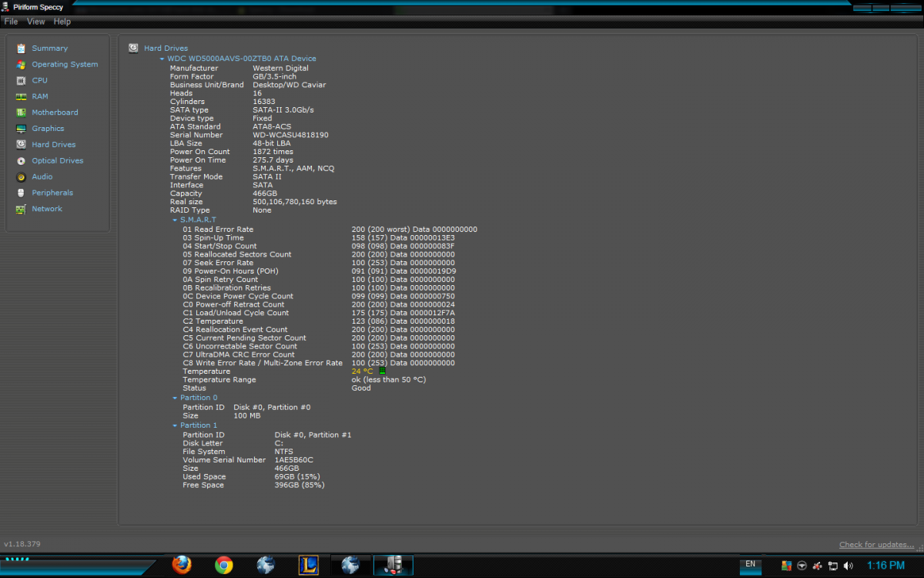This screenshot has width=924, height=578.
Task: Select the SATA type SATA-II 3.0Gb/s value
Action: pos(283,110)
